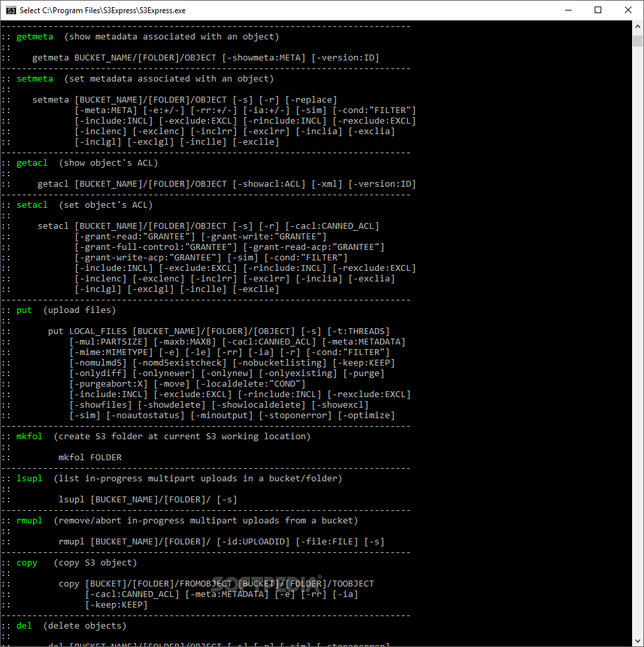644x647 pixels.
Task: Click '[-id:UPLOADID]' option in rmupl syntax
Action: point(253,542)
